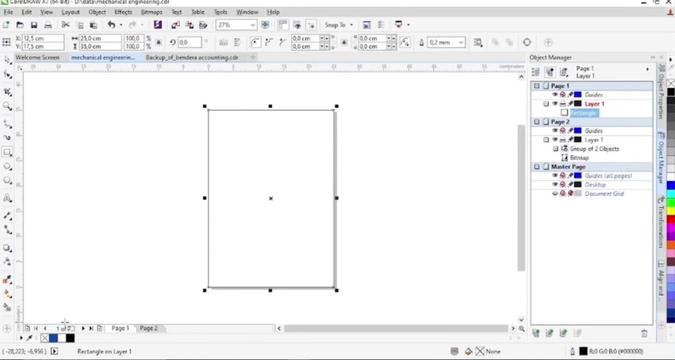This screenshot has width=675, height=360.
Task: Click the Import icon in the toolbar
Action: pyautogui.click(x=176, y=25)
